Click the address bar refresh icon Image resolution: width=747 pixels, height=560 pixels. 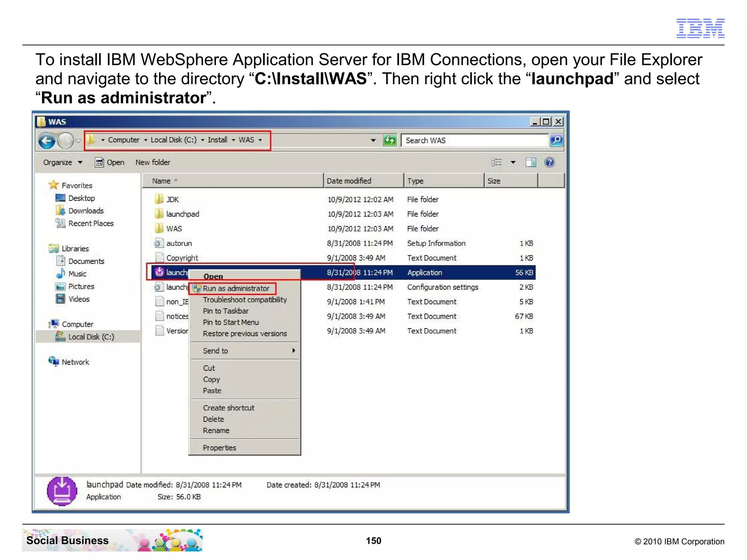[390, 140]
